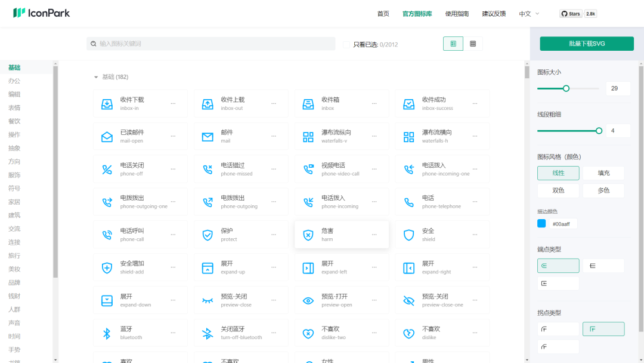Image resolution: width=644 pixels, height=363 pixels.
Task: Select the inbox-out icon
Action: [208, 104]
